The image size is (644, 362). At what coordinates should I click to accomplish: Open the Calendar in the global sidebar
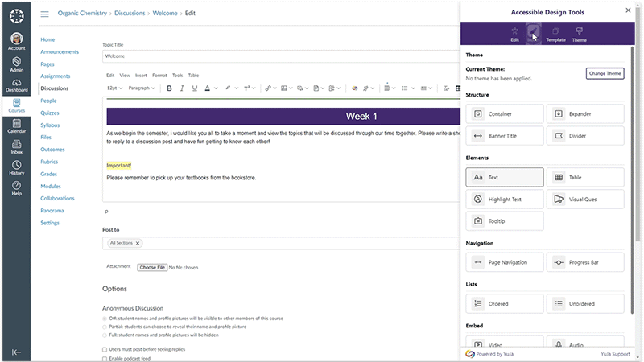[x=17, y=125]
